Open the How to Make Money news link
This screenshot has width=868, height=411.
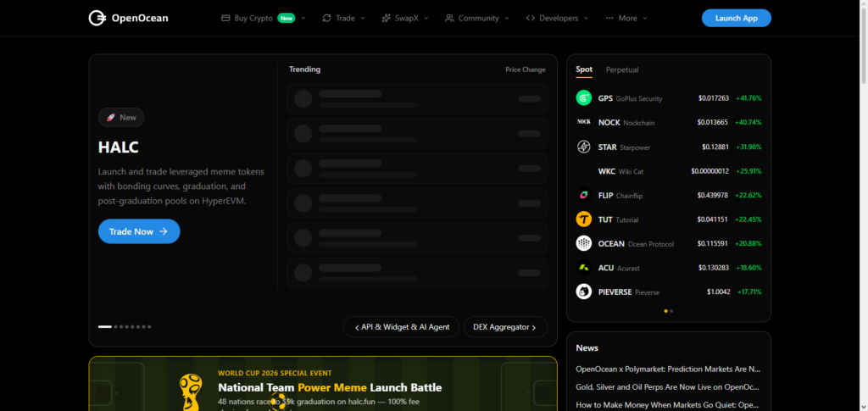667,405
